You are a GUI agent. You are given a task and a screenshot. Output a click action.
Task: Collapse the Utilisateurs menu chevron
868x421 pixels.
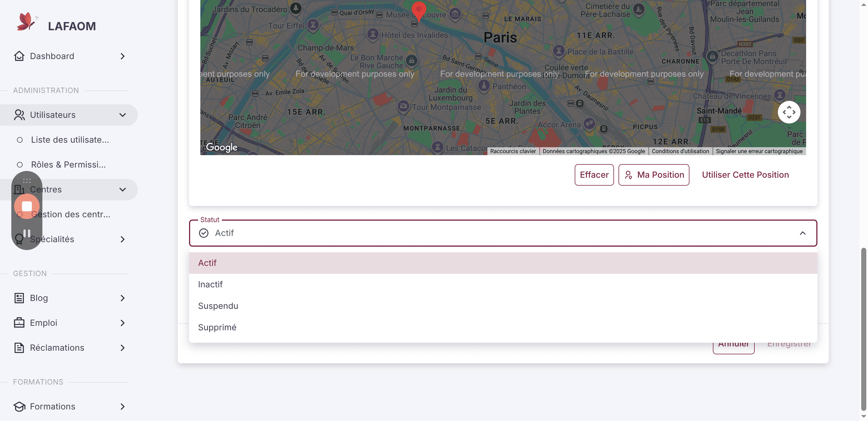[123, 115]
